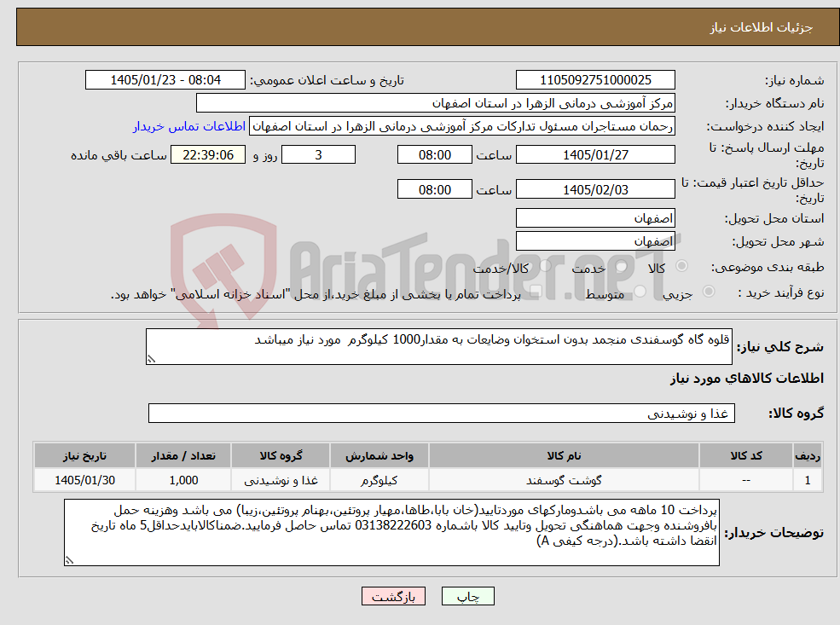Image resolution: width=840 pixels, height=625 pixels.
Task: Click the گروه کالا field غذا و نوشیدنی
Action: tap(442, 413)
